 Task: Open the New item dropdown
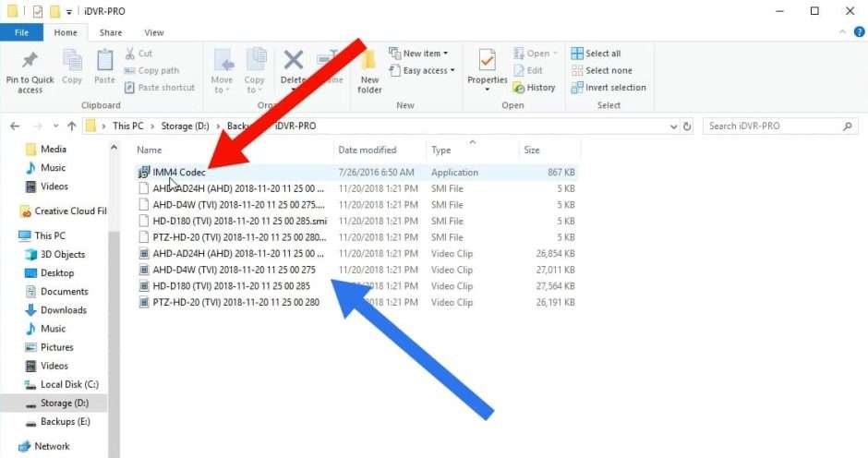click(418, 54)
